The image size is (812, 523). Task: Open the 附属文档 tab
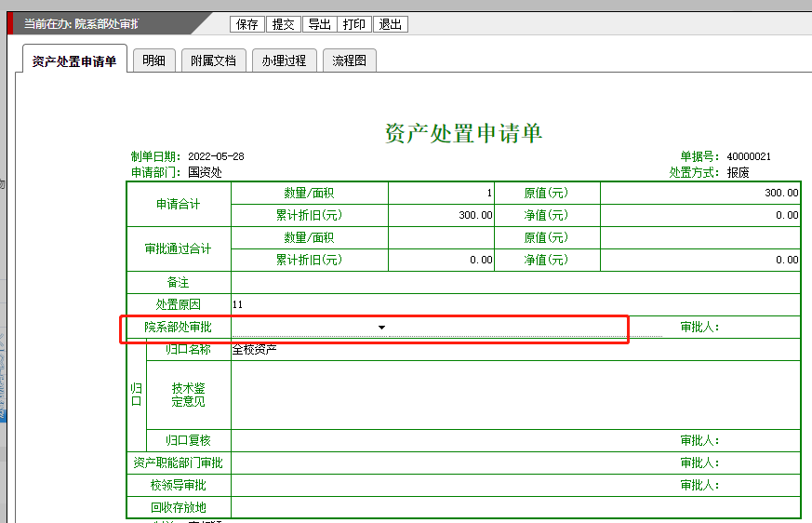[214, 60]
